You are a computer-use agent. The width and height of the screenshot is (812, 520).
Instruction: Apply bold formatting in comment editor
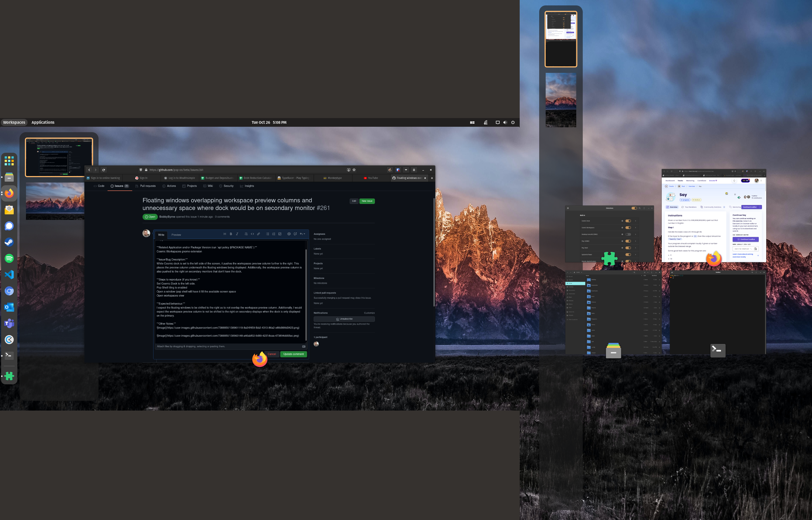tap(231, 234)
